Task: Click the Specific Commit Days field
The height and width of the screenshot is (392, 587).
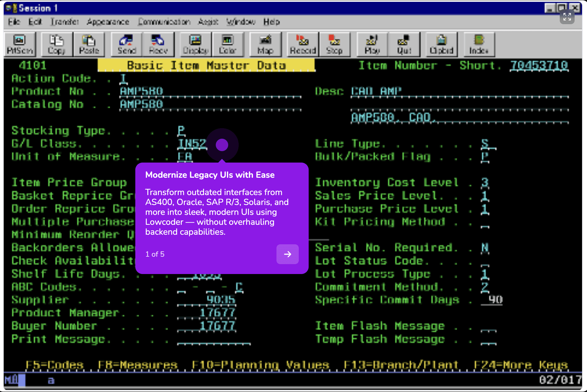Action: 492,300
